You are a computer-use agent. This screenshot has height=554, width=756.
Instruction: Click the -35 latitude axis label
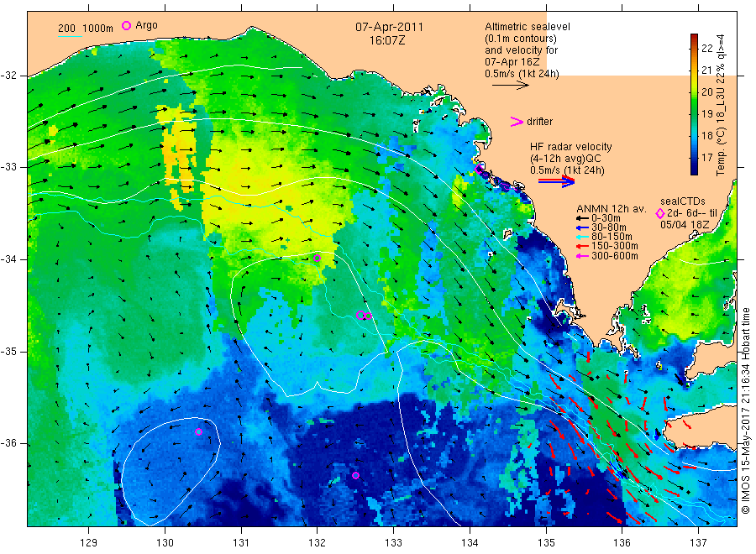9,351
